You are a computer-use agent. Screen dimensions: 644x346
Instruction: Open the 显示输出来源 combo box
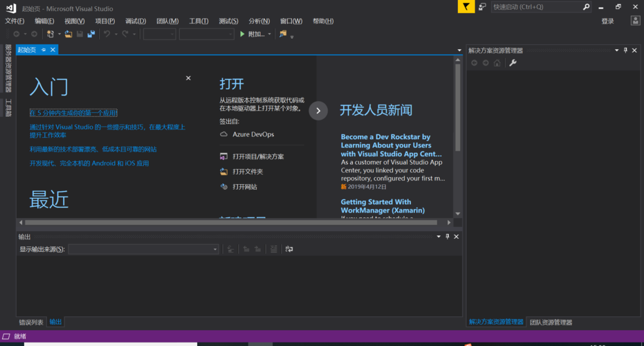pos(143,249)
